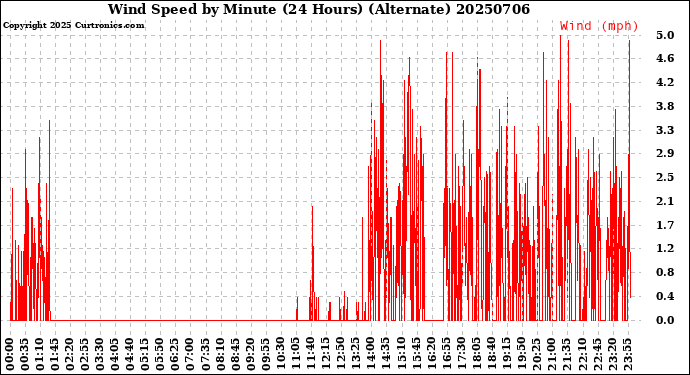Viewport: 690px width, 375px height.
Task: Click the 13:25 time label
Action: pyautogui.click(x=356, y=355)
